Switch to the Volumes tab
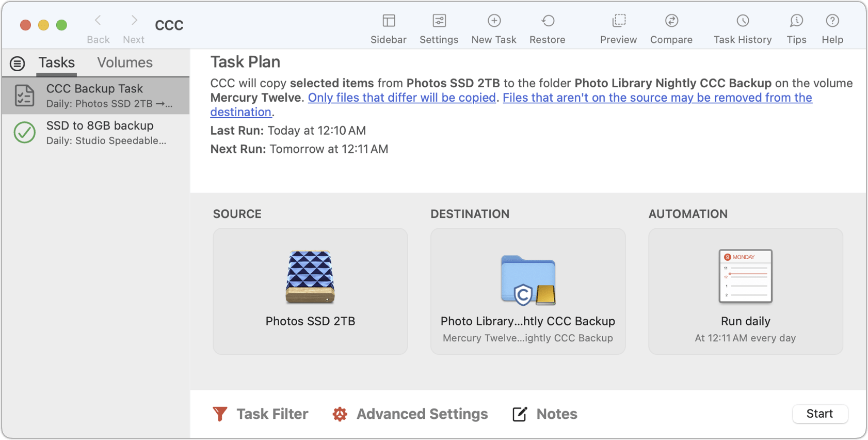 coord(125,62)
